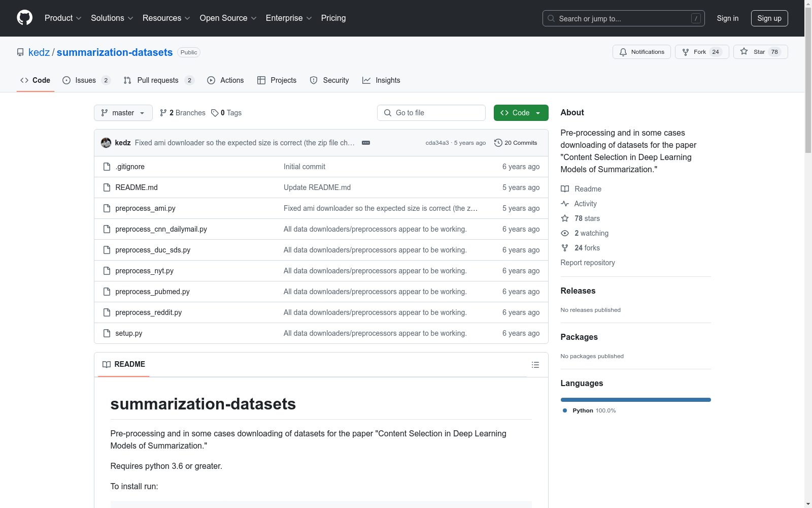Open preprocess_pubmed.py file
This screenshot has width=812, height=508.
152,292
